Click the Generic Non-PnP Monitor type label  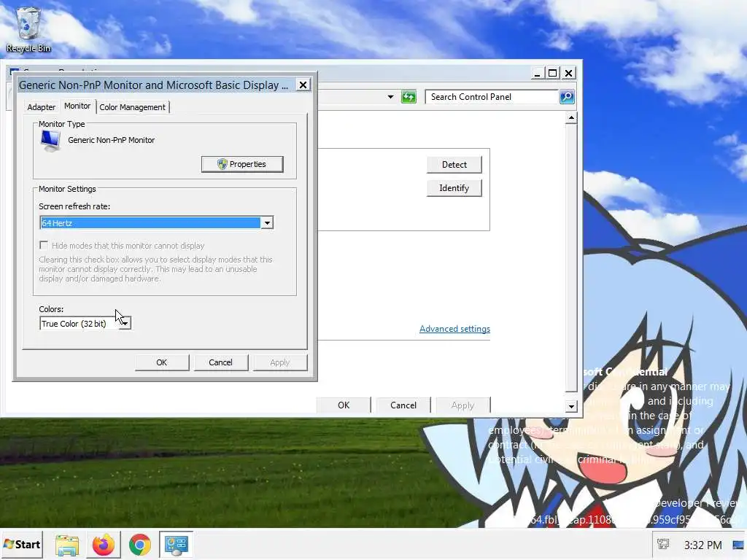pos(111,140)
